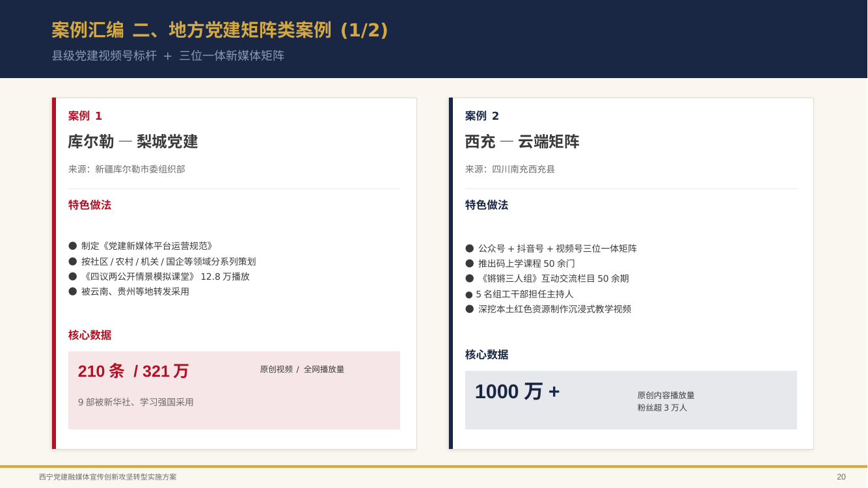Select bullet 公众号 + 抖音号 + 视频号三位一体矩阵
The height and width of the screenshot is (488, 868).
coord(551,249)
